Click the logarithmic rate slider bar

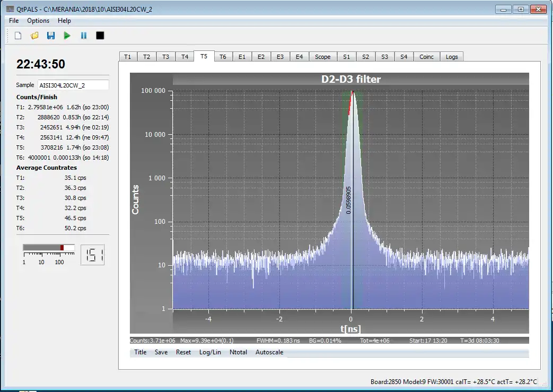49,248
